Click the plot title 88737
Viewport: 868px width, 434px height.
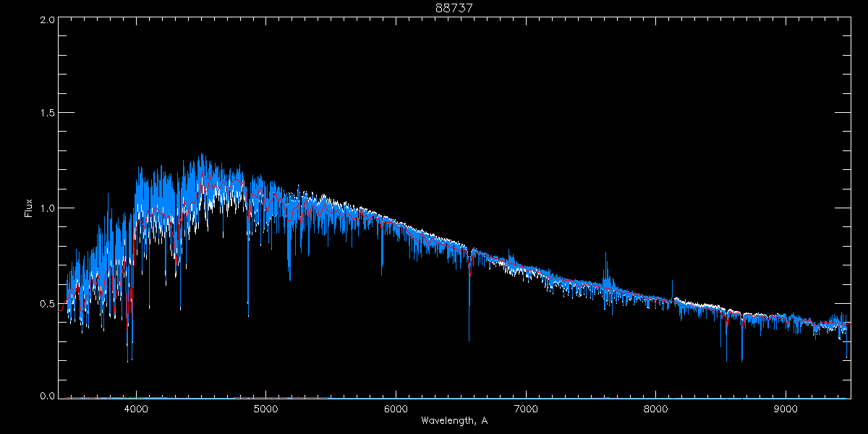(454, 7)
